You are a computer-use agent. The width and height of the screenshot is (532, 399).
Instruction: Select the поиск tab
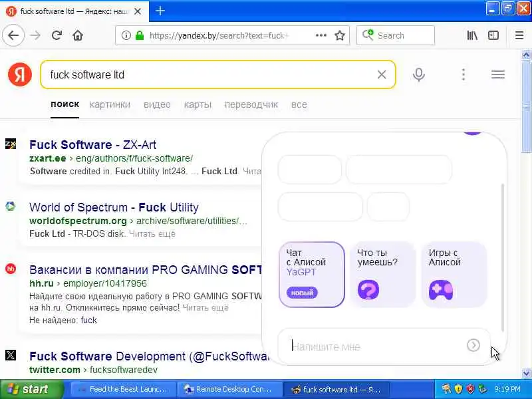pos(65,104)
